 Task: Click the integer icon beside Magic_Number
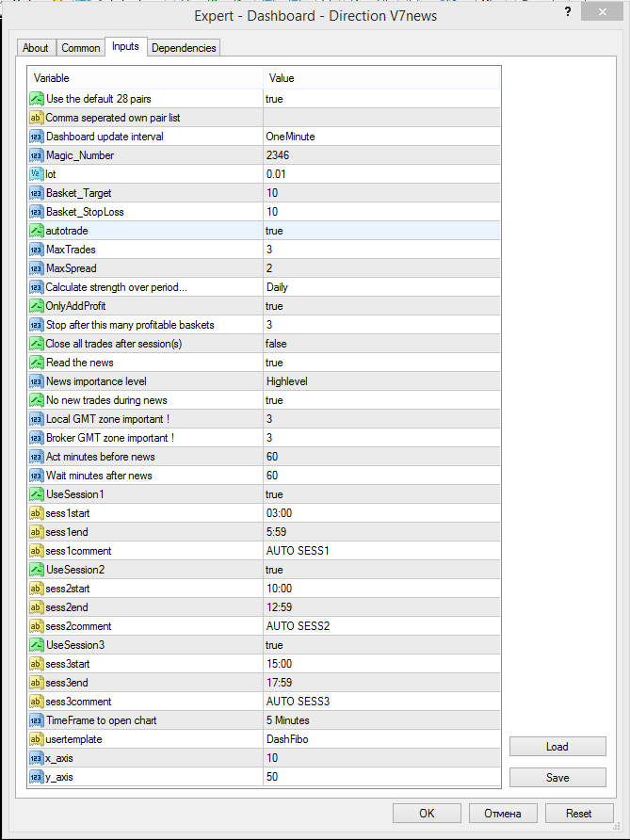point(37,155)
